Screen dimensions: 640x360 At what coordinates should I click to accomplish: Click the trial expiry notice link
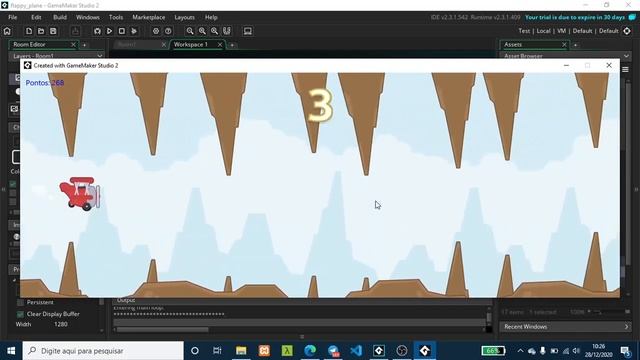click(x=575, y=17)
